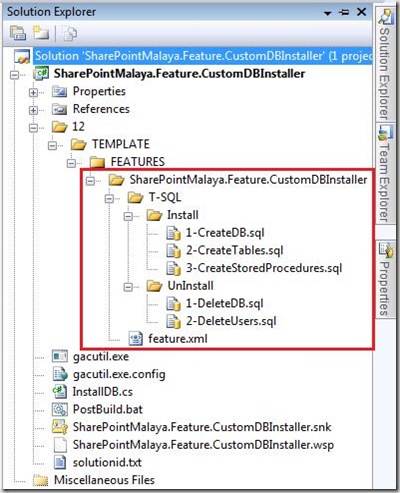This screenshot has height=493, width=400.
Task: Collapse the SharePointMalaya.Feature.CustomDBInstaller project node
Action: click(14, 75)
